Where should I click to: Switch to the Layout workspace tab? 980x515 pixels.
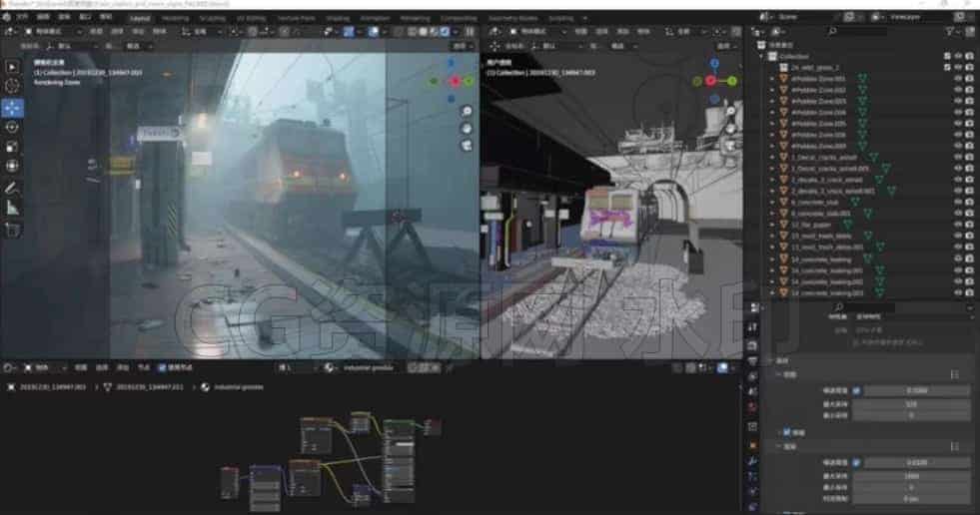[140, 18]
